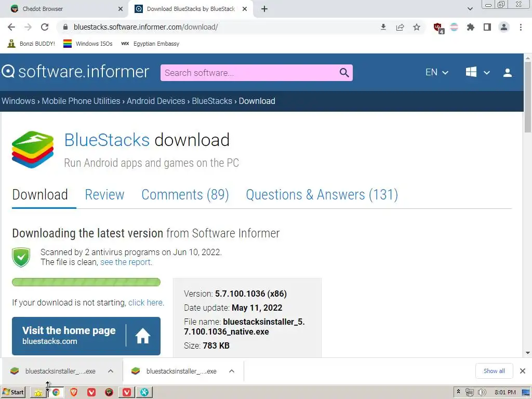Image resolution: width=532 pixels, height=399 pixels.
Task: Click the green download progress bar
Action: pos(86,282)
